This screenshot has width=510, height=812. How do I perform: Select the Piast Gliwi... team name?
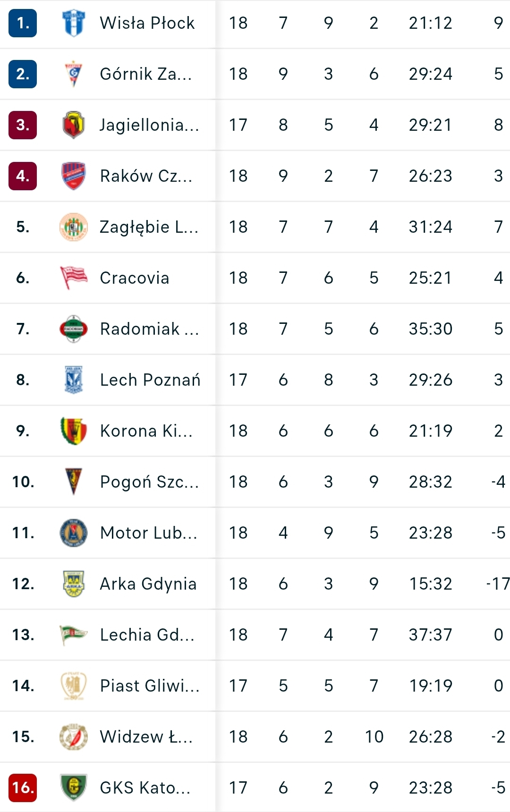[150, 686]
